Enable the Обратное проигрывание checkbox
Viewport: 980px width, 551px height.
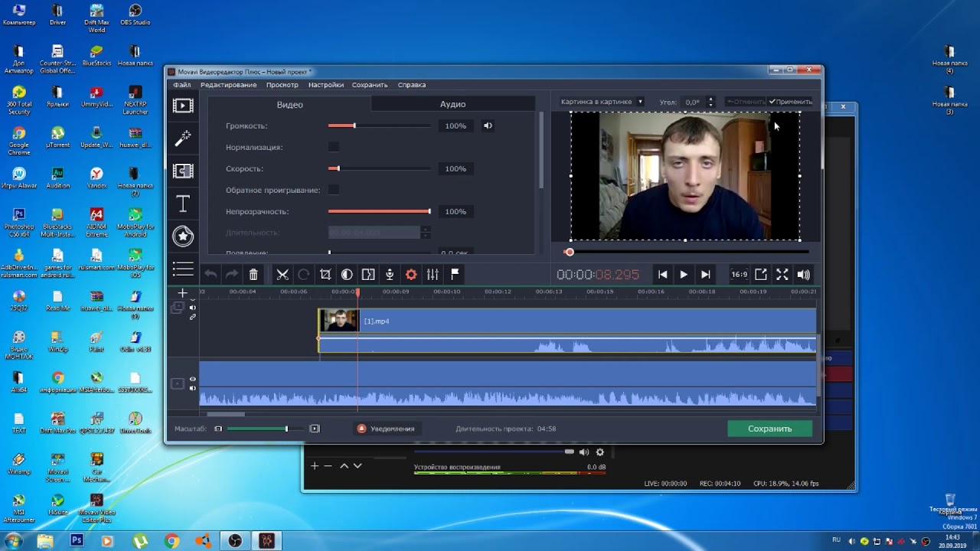tap(334, 190)
